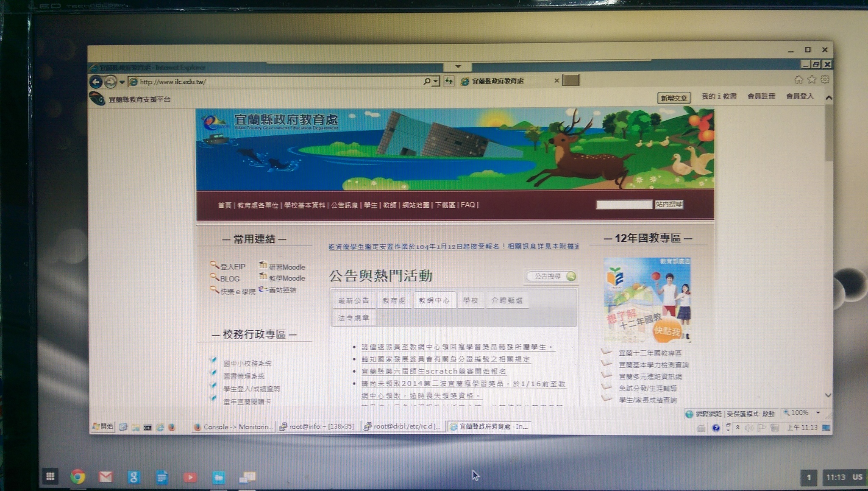Viewport: 868px width, 491px height.
Task: Click the search magnifier in the address bar
Action: coord(427,81)
